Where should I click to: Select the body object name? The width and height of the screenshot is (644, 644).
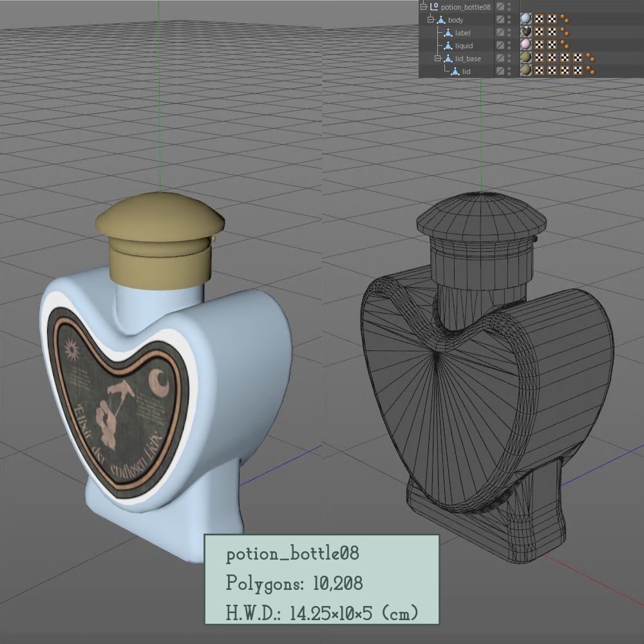tap(455, 20)
